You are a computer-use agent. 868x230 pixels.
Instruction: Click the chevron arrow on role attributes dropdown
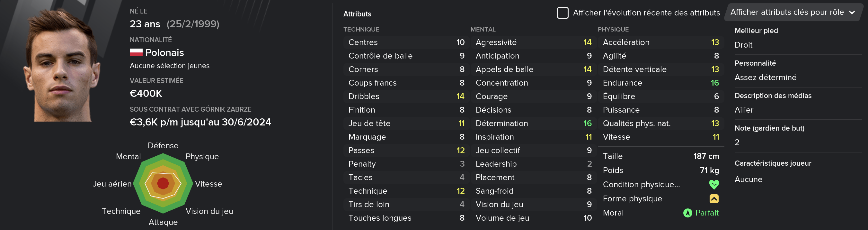pyautogui.click(x=852, y=13)
